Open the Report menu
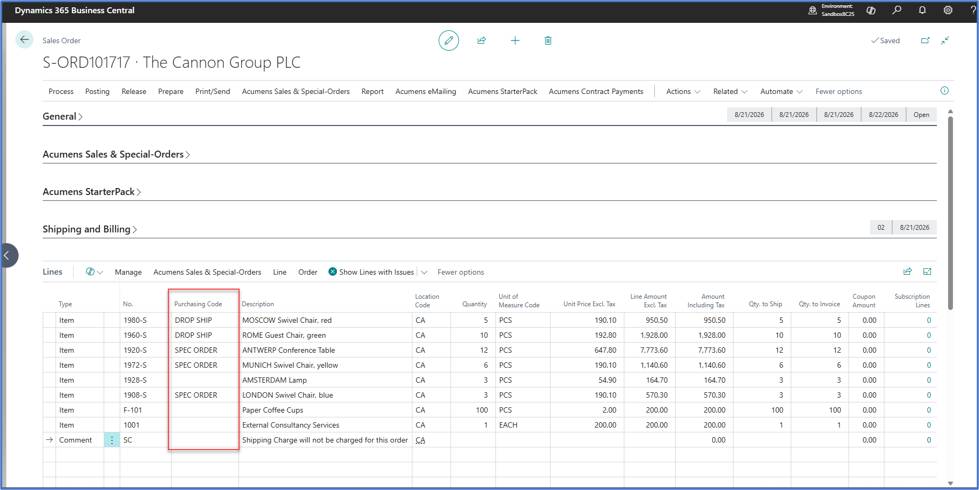Viewport: 979px width, 490px height. pyautogui.click(x=373, y=91)
